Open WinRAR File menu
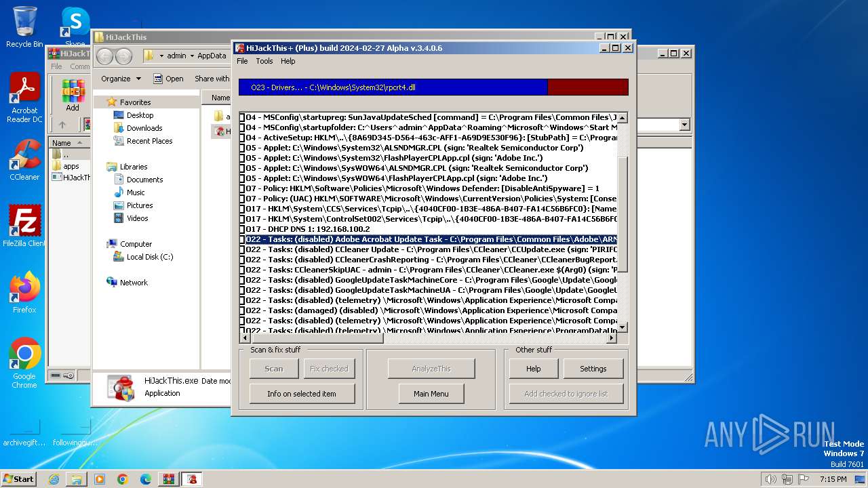This screenshot has height=488, width=868. pos(56,66)
